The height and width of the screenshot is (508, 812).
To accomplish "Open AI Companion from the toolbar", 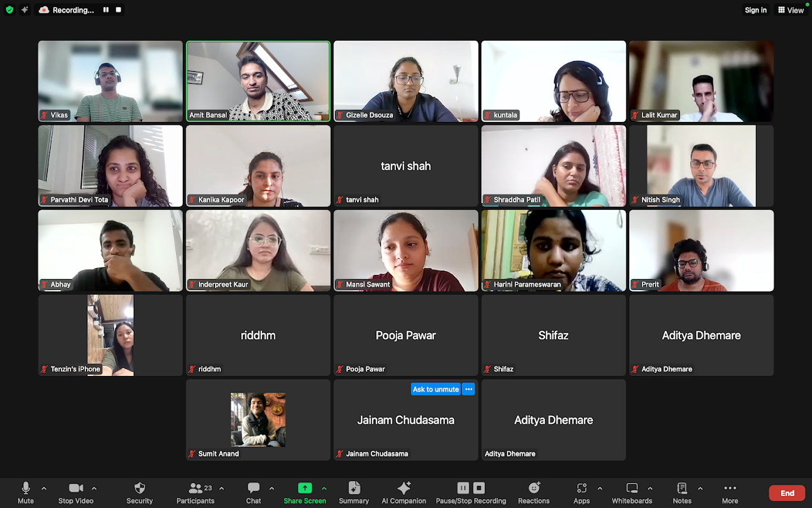I will coord(404,493).
